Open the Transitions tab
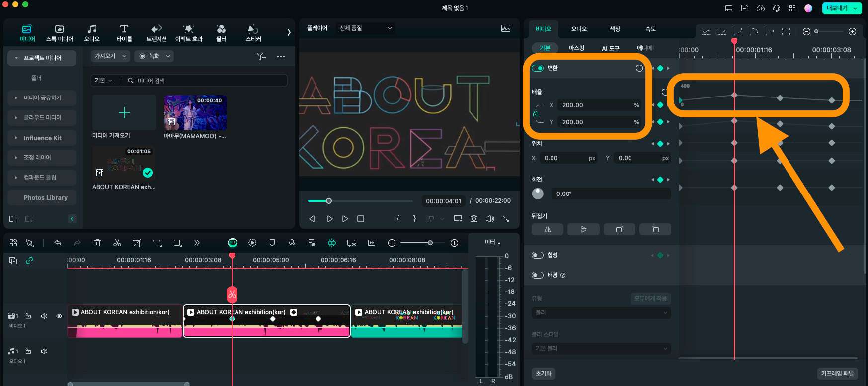This screenshot has height=386, width=868. pyautogui.click(x=157, y=33)
